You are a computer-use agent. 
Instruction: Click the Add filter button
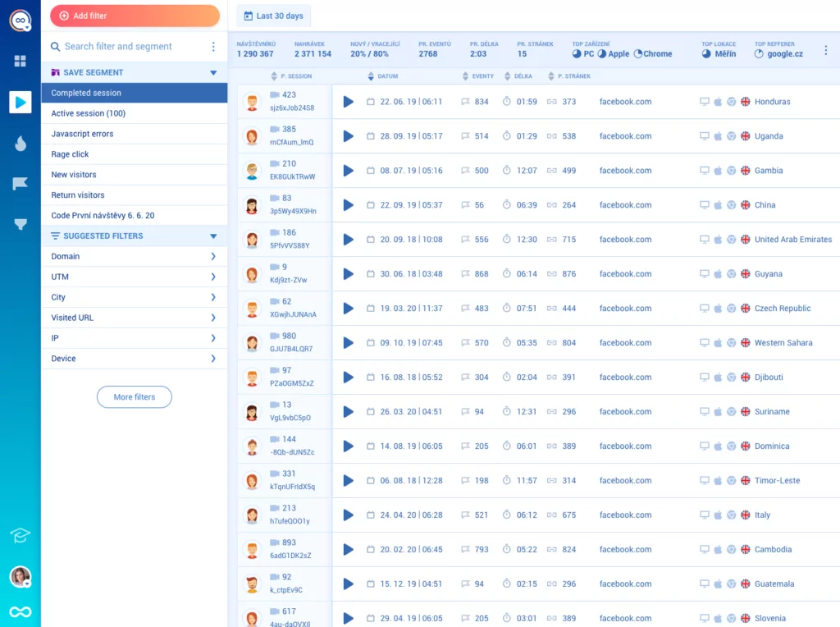pos(135,16)
